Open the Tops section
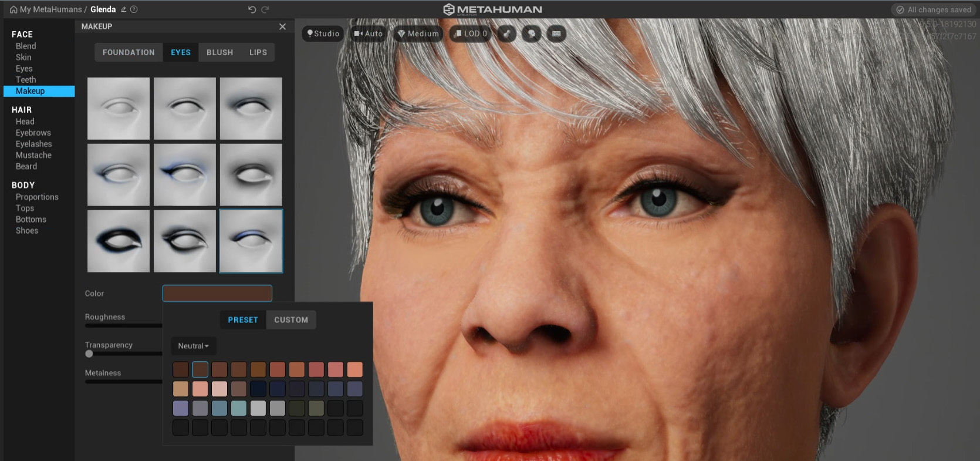This screenshot has height=461, width=980. pos(25,208)
